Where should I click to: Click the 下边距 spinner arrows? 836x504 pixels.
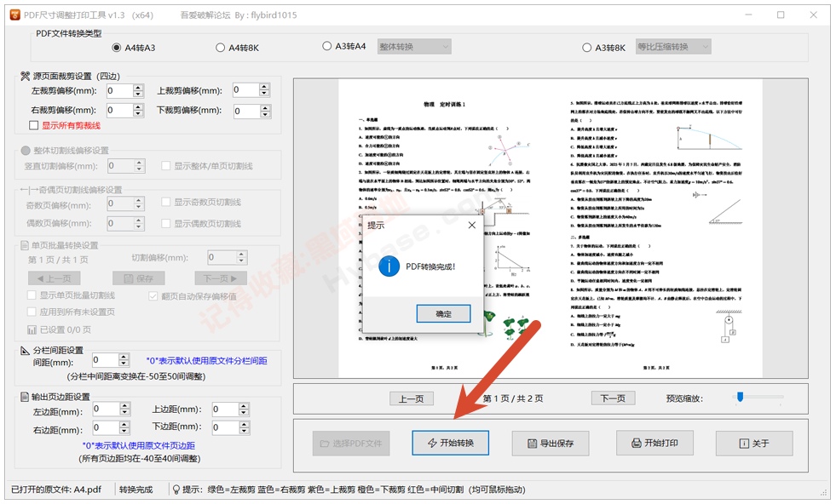pos(245,427)
